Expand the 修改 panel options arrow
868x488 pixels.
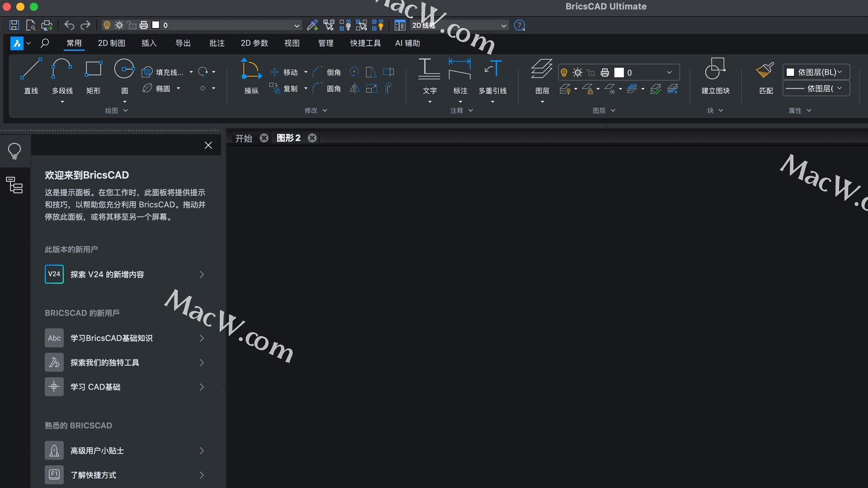click(x=325, y=110)
